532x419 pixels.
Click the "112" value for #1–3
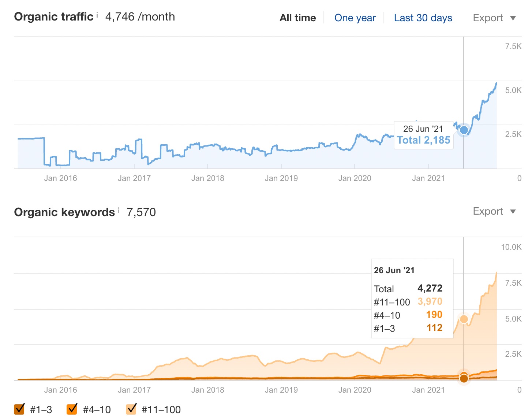pyautogui.click(x=435, y=328)
